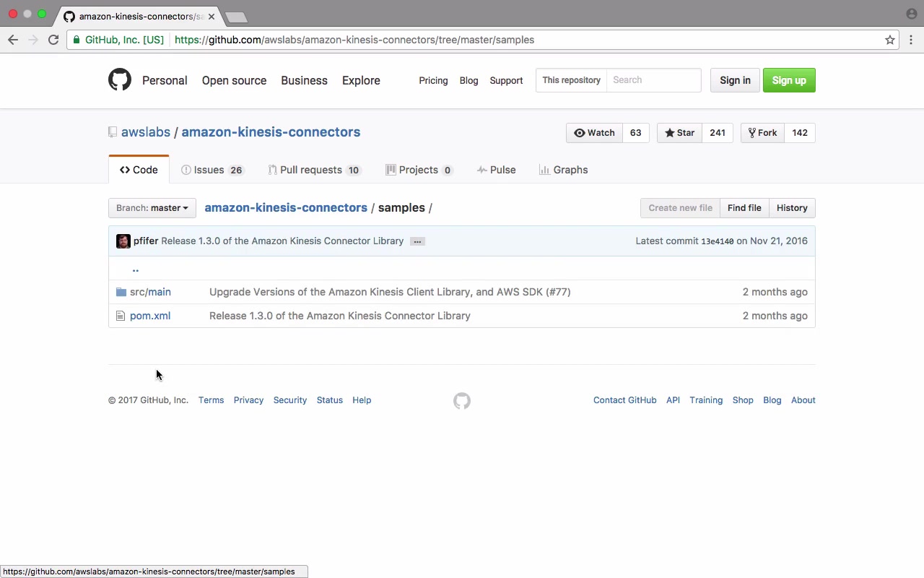The width and height of the screenshot is (924, 578).
Task: Click the History button
Action: point(792,208)
